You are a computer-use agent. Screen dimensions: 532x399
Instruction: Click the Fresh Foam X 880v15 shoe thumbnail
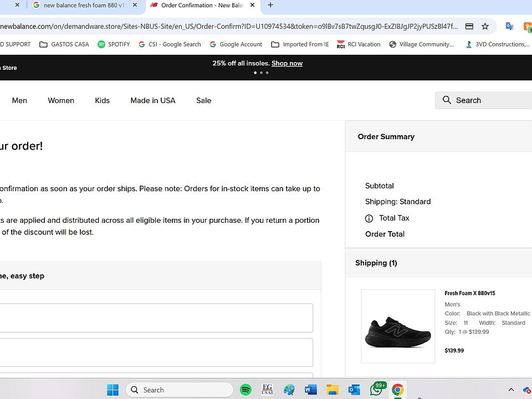pyautogui.click(x=398, y=326)
